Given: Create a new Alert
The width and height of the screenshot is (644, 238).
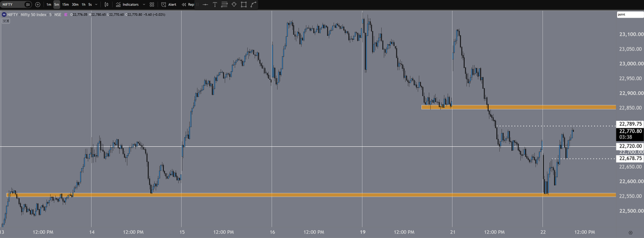Looking at the screenshot, I should [x=169, y=4].
